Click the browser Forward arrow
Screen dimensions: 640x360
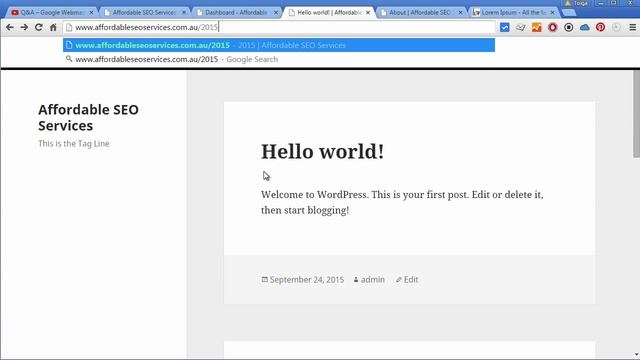[x=24, y=27]
